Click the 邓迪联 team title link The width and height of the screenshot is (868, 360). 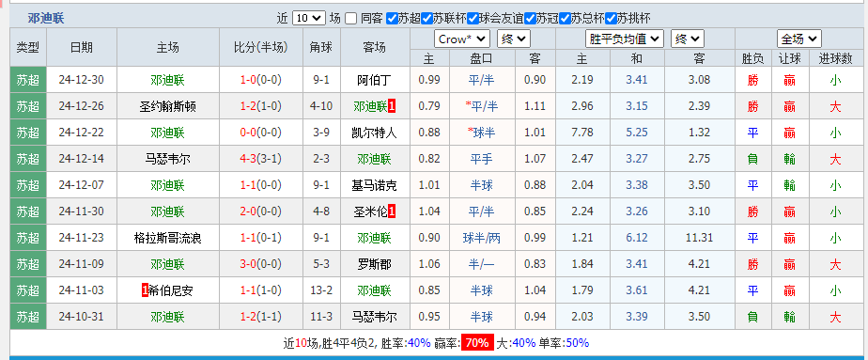(x=46, y=18)
